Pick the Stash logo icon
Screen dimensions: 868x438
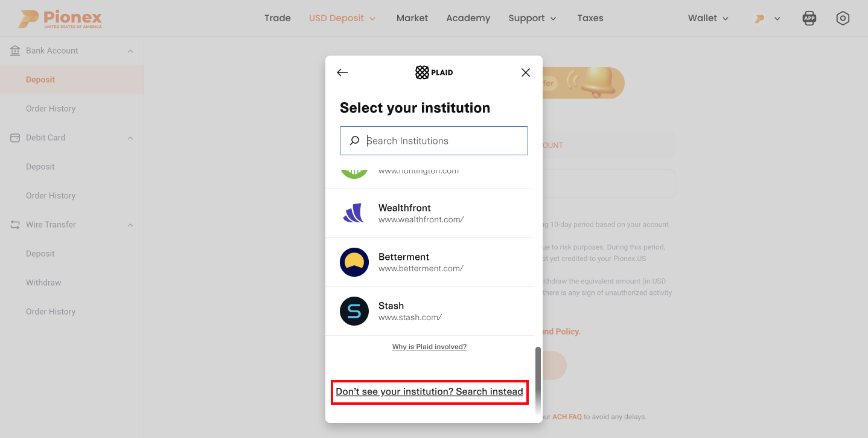354,311
